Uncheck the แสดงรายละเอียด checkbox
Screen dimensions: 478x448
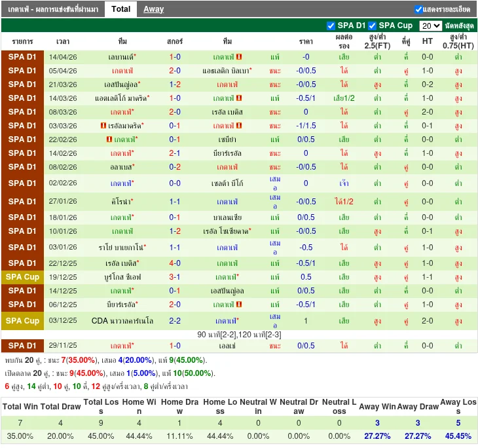tap(418, 9)
